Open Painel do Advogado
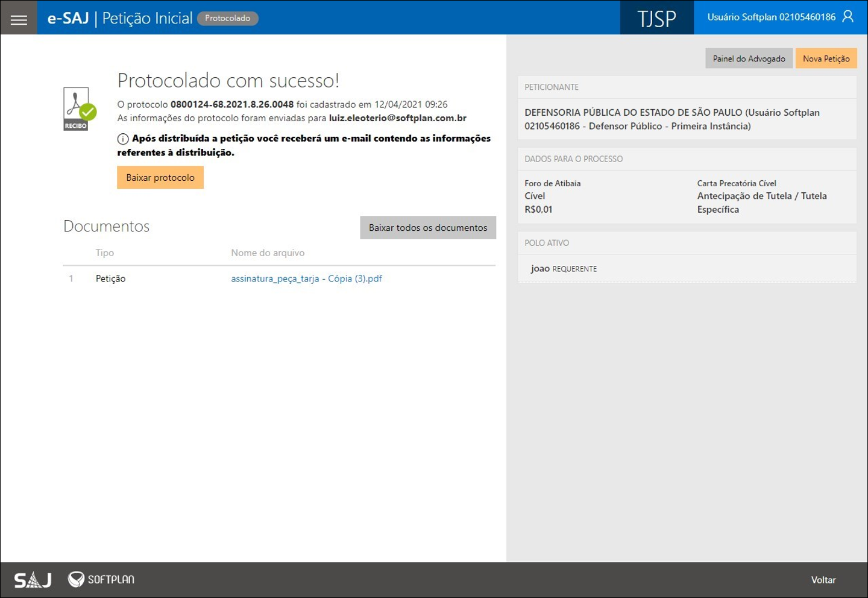The width and height of the screenshot is (868, 598). (749, 58)
